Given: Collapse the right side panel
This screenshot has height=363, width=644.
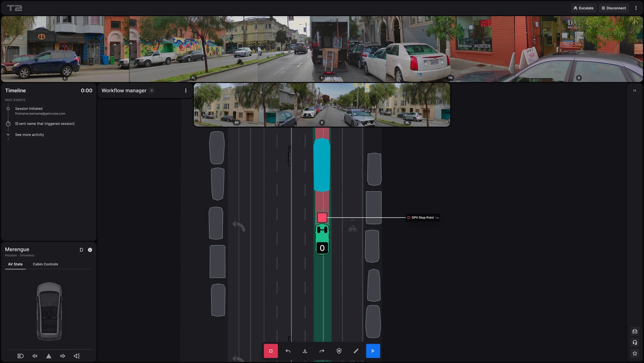Looking at the screenshot, I should click(635, 91).
